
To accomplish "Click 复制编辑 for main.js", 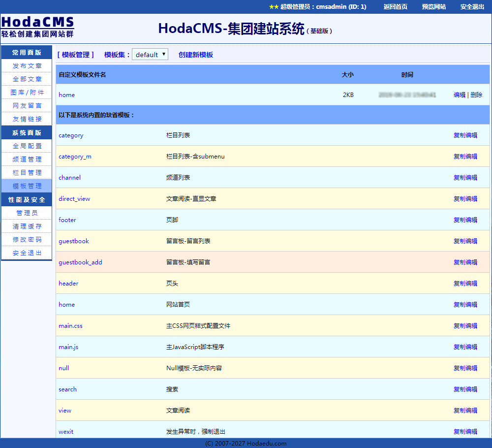I will click(x=465, y=347).
